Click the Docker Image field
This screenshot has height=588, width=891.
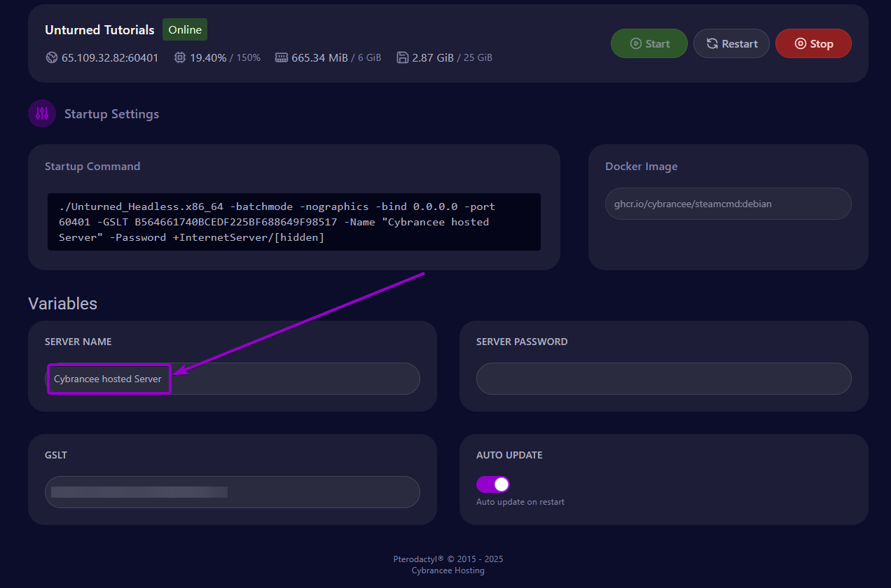point(728,204)
